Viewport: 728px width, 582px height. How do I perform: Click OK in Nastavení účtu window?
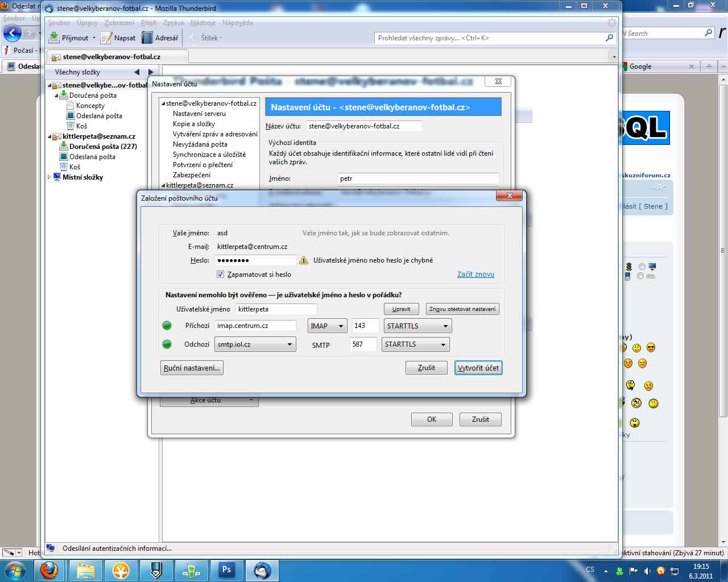click(x=432, y=419)
